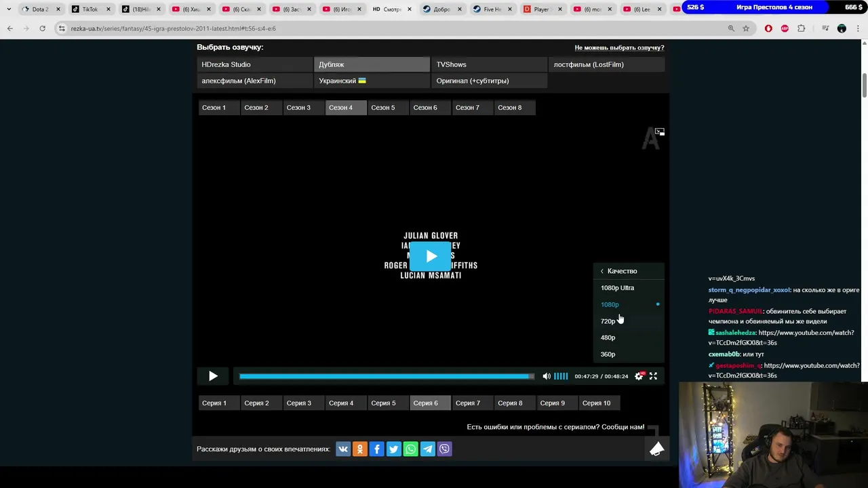868x488 pixels.
Task: Switch to the Dota 2 browser tab
Action: [x=40, y=9]
